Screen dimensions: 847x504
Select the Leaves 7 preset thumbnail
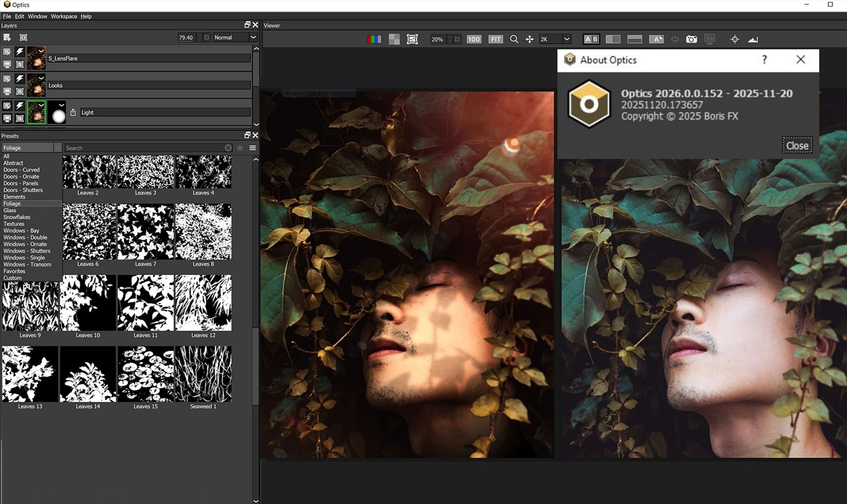click(145, 232)
